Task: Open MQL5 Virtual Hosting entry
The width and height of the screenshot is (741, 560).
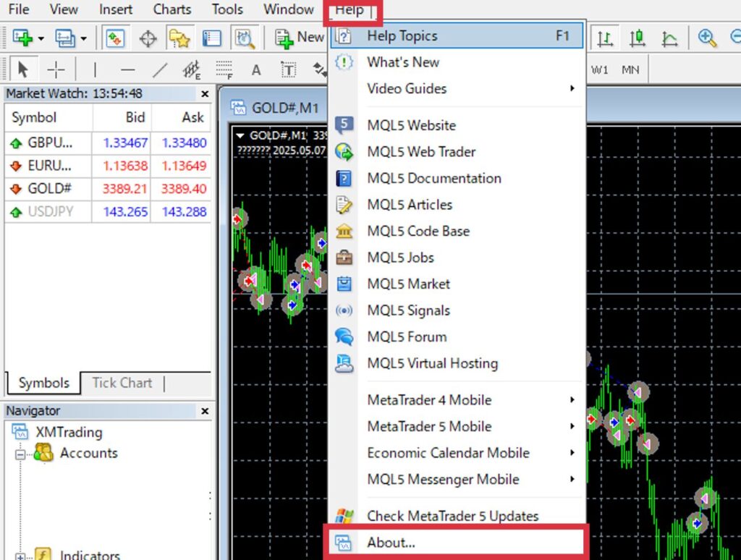Action: [x=457, y=363]
